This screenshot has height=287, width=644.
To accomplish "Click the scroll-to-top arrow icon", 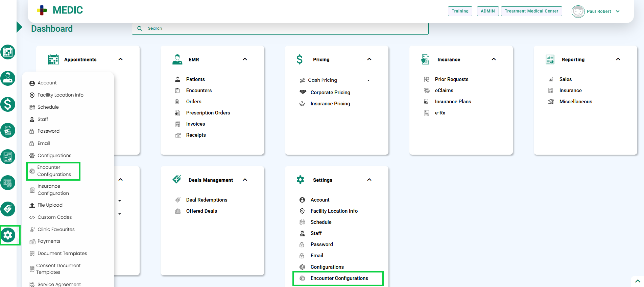I will (638, 281).
